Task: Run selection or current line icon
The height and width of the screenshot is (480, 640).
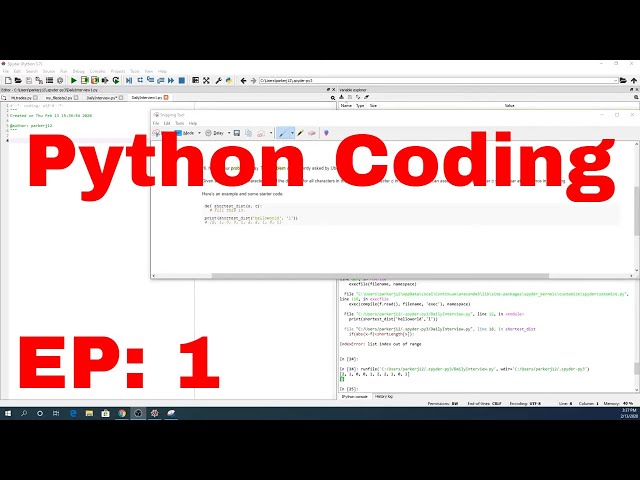Action: pyautogui.click(x=105, y=80)
